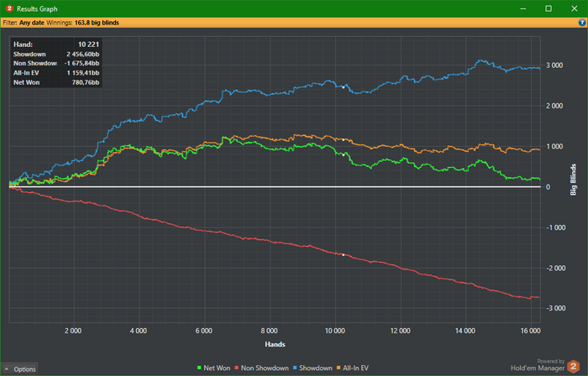Toggle the All-In EV legend entry
The width and height of the screenshot is (588, 376).
(353, 368)
